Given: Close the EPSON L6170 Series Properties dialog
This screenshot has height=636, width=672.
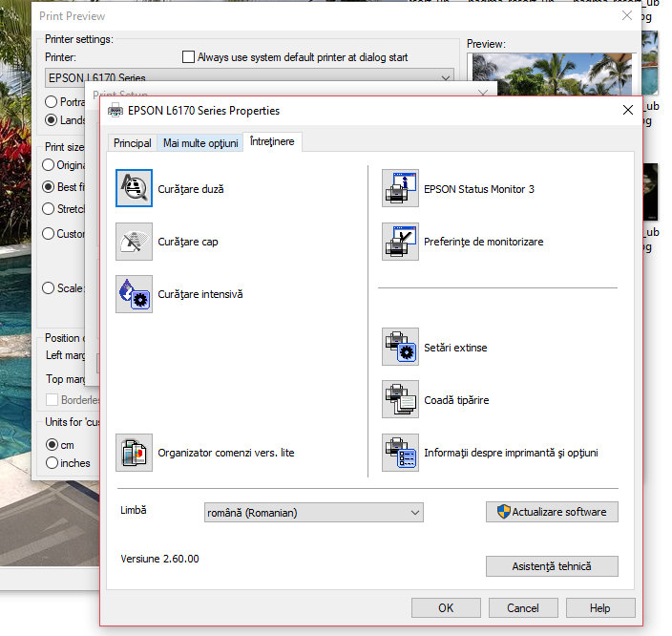Looking at the screenshot, I should point(628,110).
